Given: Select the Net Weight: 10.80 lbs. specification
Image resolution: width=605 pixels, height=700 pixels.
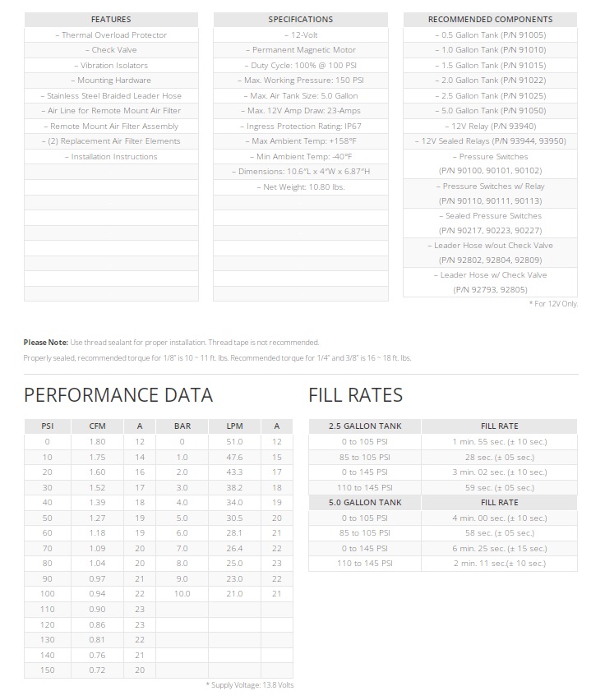Looking at the screenshot, I should click(300, 187).
